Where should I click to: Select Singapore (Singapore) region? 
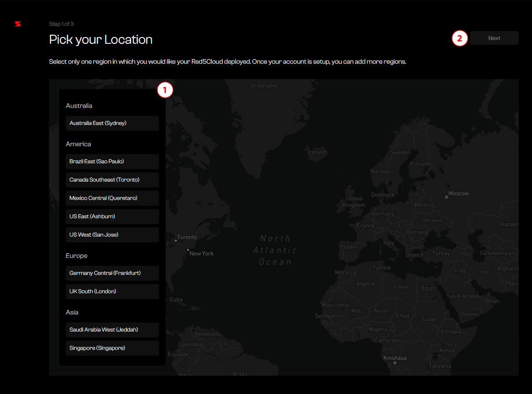pos(112,348)
